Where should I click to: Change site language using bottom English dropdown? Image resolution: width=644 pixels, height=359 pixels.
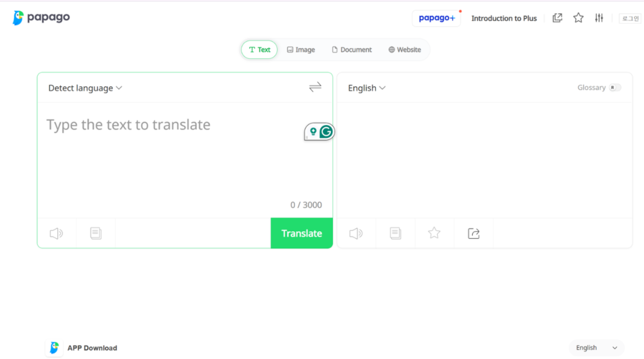596,347
